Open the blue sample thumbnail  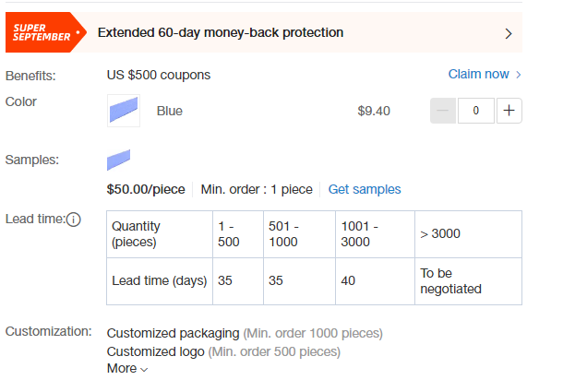click(118, 160)
